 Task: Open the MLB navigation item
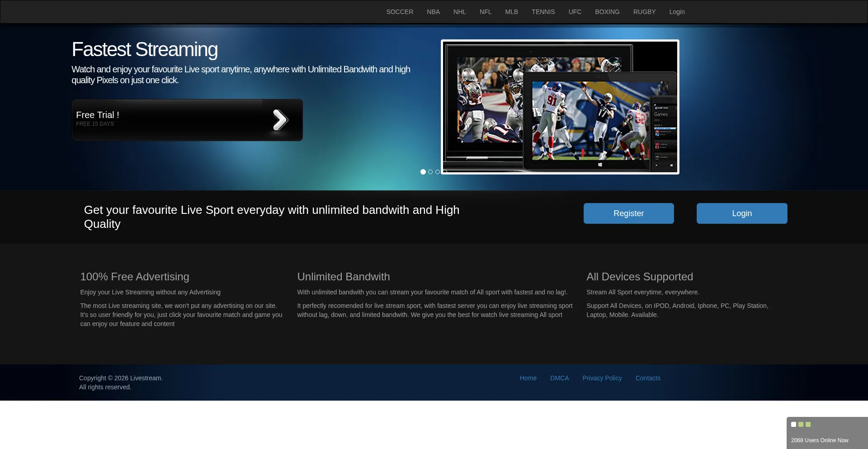pyautogui.click(x=512, y=12)
